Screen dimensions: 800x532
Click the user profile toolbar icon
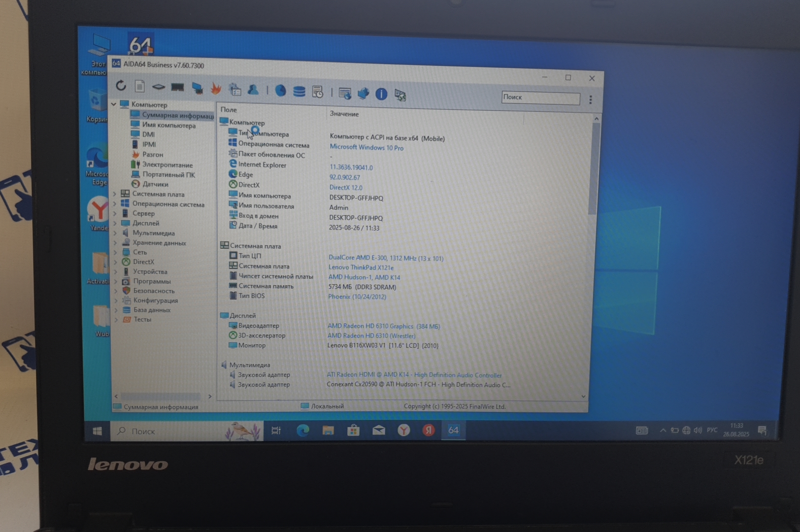click(x=253, y=90)
